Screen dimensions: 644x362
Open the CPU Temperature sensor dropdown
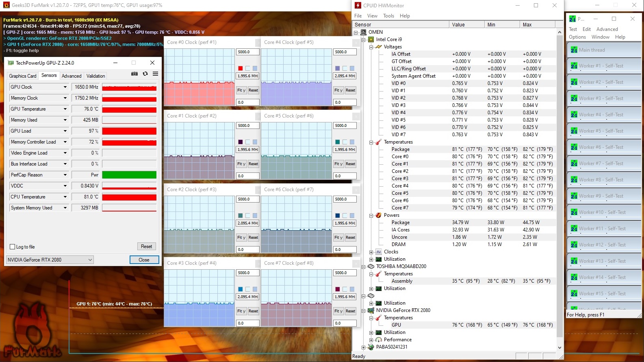coord(65,197)
